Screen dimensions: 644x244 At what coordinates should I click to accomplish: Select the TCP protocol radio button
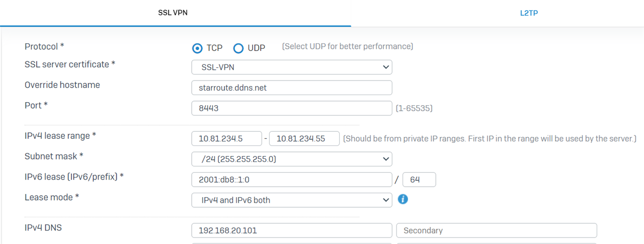click(198, 48)
